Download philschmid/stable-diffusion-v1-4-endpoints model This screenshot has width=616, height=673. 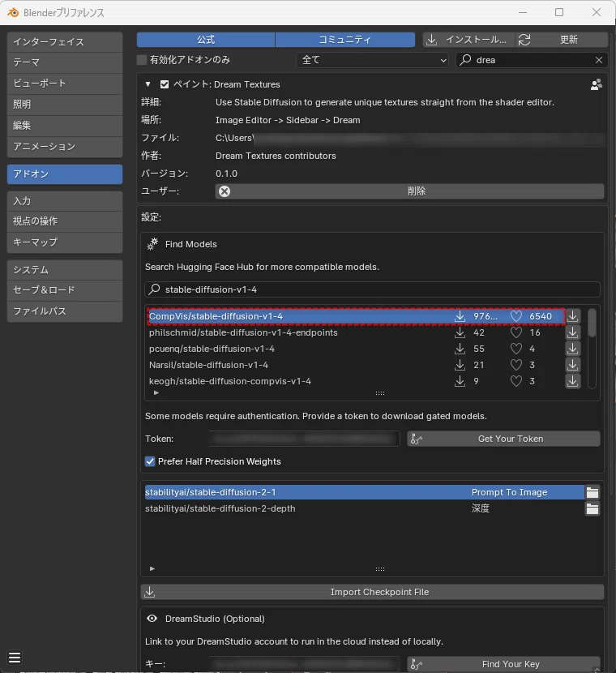click(572, 332)
